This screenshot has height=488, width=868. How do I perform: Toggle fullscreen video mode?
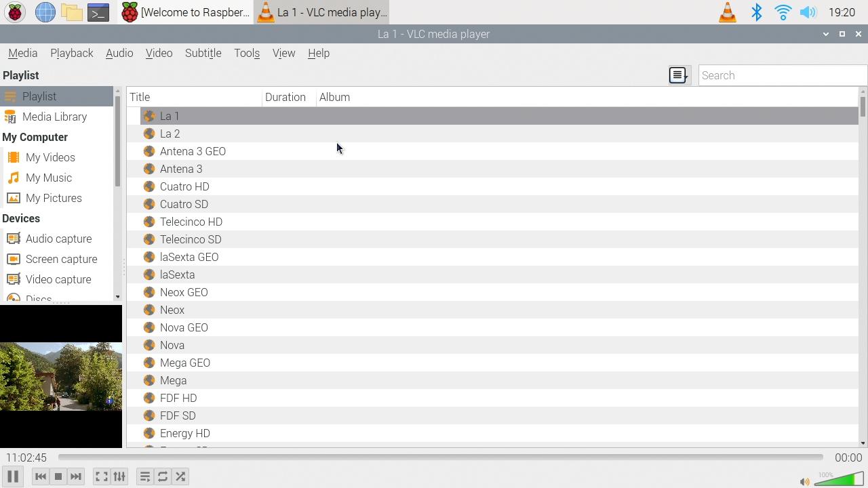101,476
